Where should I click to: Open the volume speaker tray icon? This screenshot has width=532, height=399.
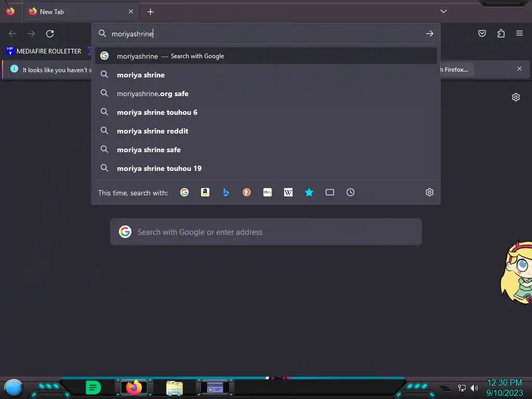[x=474, y=388]
